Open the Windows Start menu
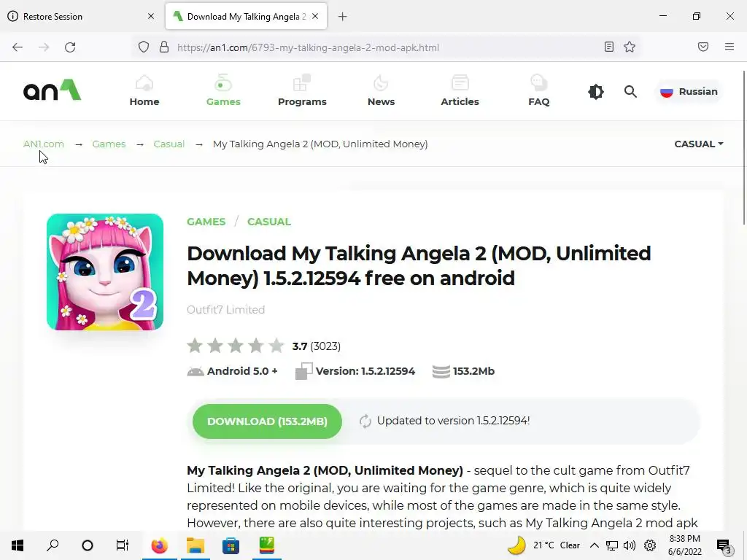747x560 pixels. 18,545
